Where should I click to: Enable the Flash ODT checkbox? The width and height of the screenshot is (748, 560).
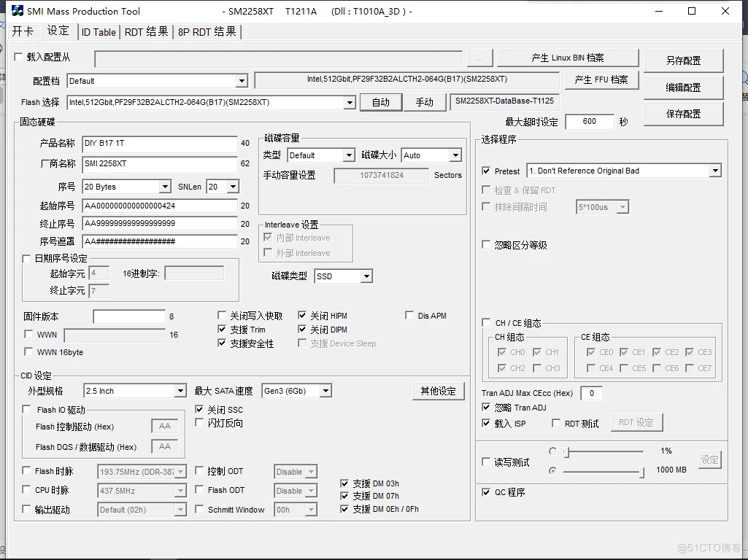tap(199, 490)
